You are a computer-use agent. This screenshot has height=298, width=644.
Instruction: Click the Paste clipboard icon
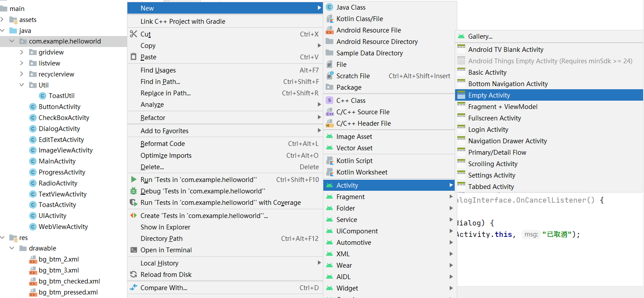pyautogui.click(x=134, y=57)
